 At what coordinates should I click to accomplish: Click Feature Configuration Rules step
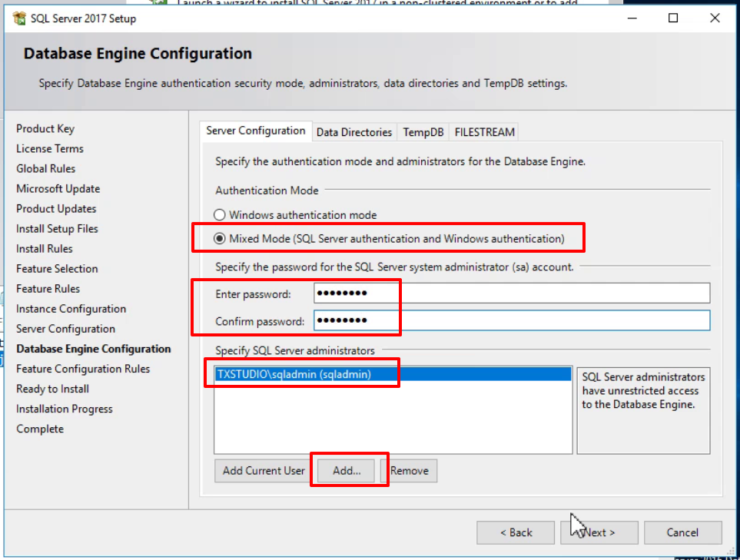[x=83, y=369]
